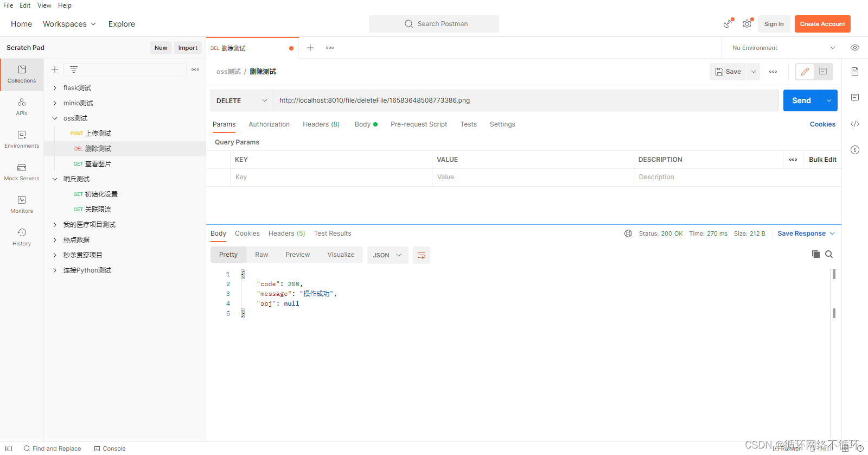868x455 pixels.
Task: Show the Raw response view
Action: click(x=261, y=255)
